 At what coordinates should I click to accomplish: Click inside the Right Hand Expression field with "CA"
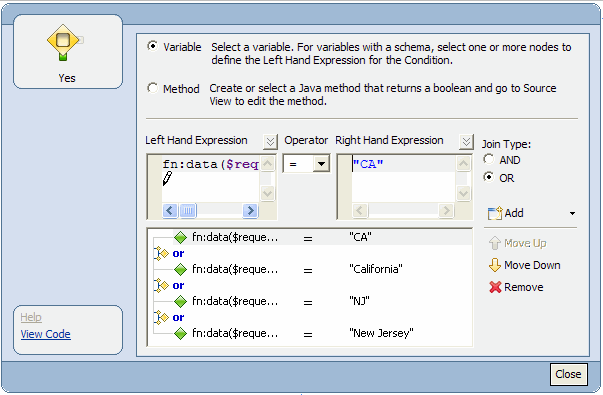(x=404, y=179)
